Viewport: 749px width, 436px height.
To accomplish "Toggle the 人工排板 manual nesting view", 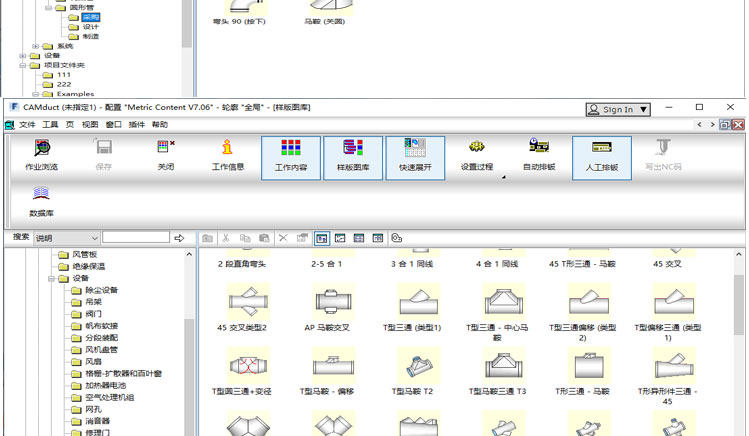I will pos(602,158).
